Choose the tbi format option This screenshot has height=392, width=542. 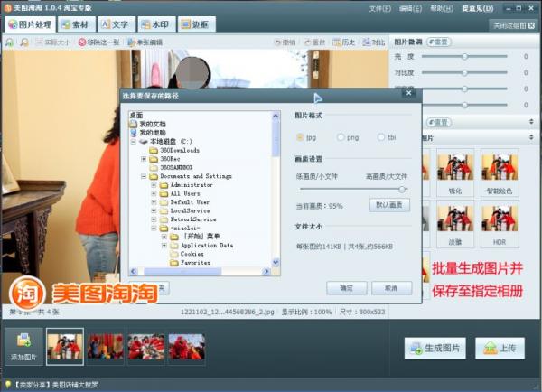[381, 137]
